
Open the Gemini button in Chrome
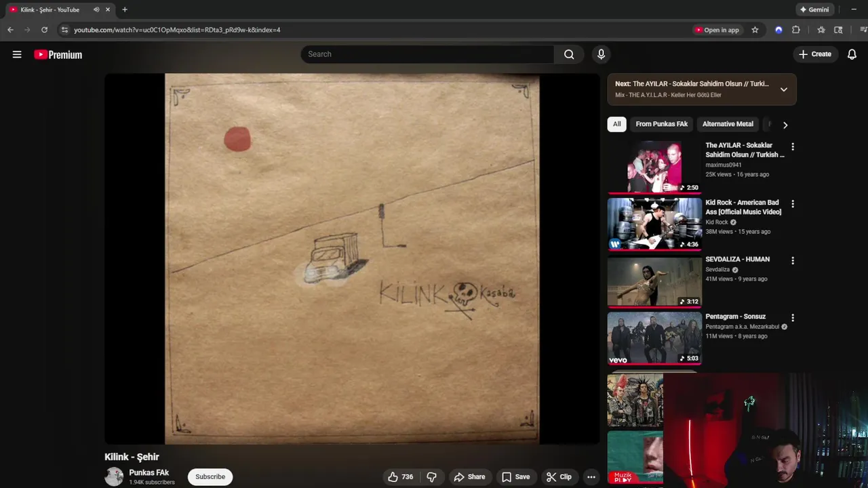tap(814, 9)
